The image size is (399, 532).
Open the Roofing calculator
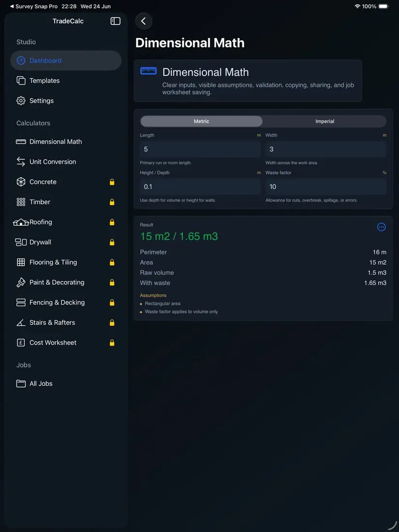pos(66,222)
